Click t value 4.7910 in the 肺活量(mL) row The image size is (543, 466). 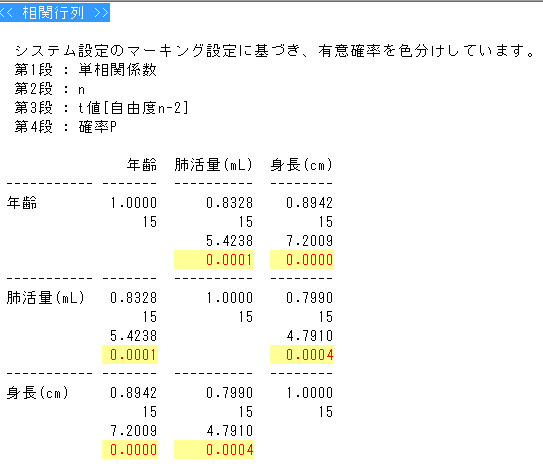point(310,336)
